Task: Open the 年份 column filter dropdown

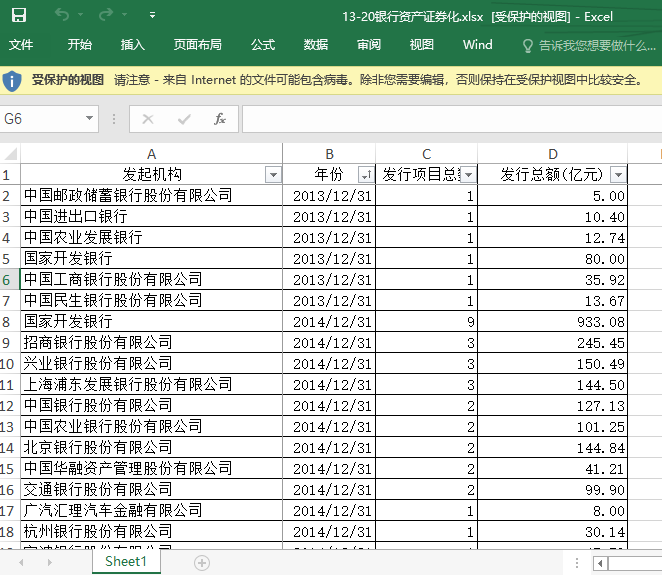Action: (x=365, y=175)
